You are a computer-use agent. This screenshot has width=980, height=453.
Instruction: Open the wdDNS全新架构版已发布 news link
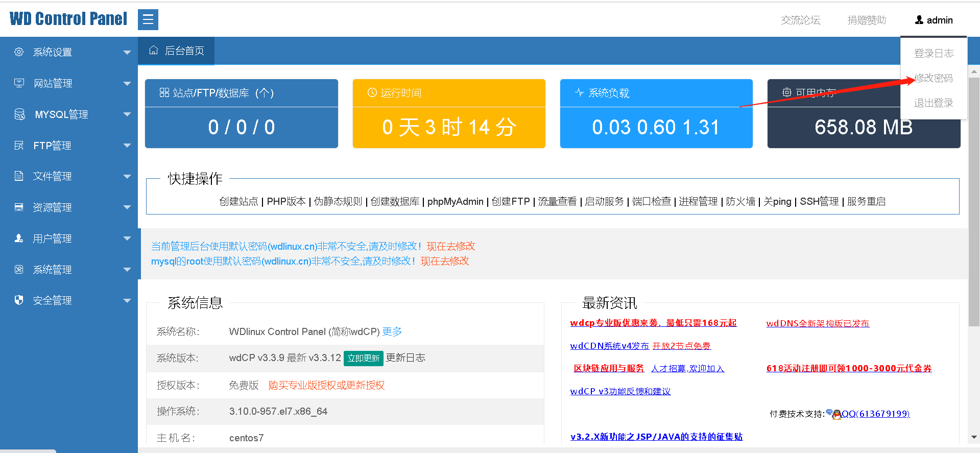click(x=818, y=323)
